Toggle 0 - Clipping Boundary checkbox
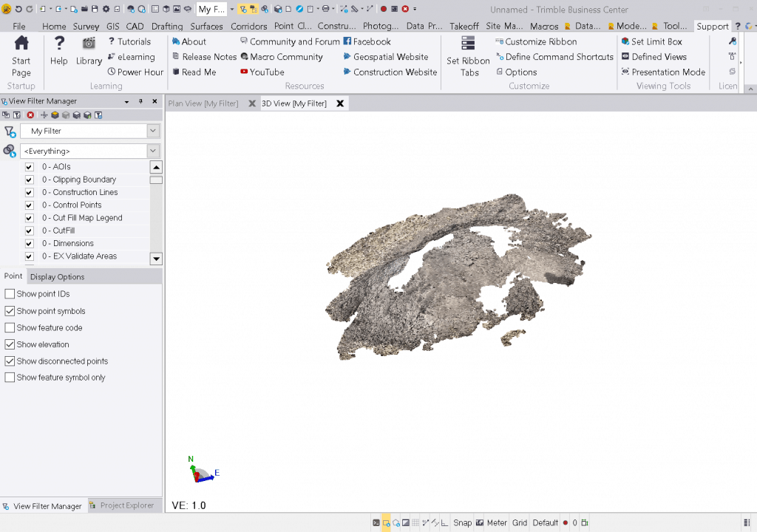The image size is (757, 532). (30, 180)
